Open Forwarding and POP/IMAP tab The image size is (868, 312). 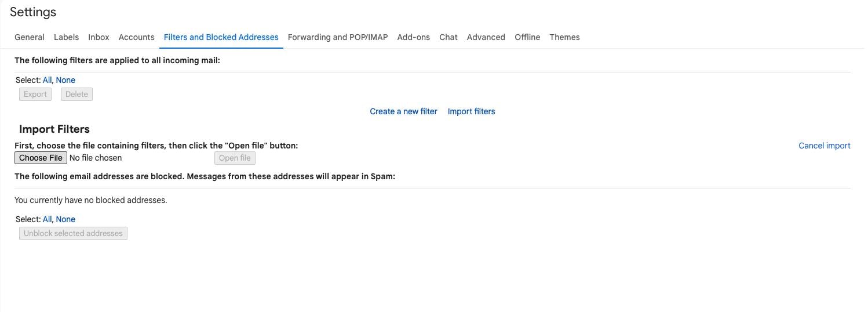(337, 37)
